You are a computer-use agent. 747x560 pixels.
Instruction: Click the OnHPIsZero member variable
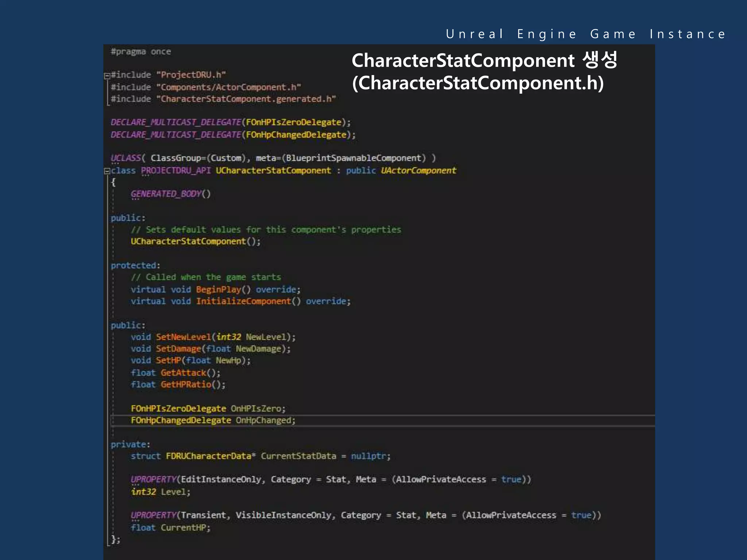256,408
